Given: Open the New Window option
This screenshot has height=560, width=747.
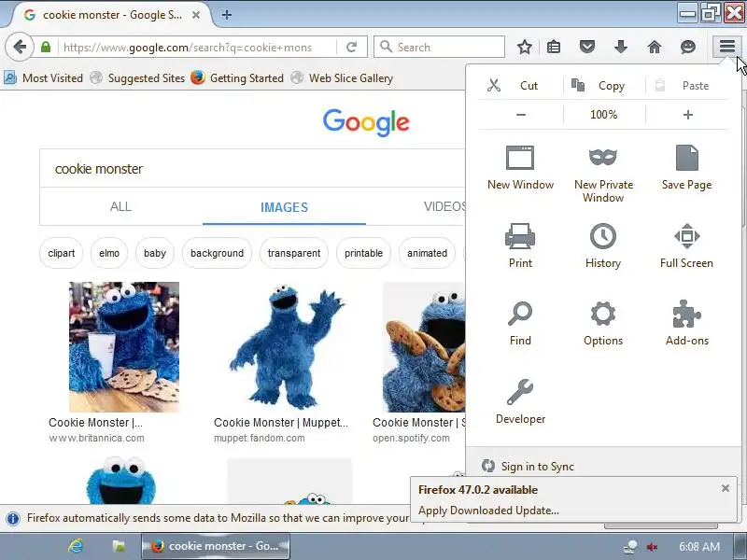Looking at the screenshot, I should [520, 168].
